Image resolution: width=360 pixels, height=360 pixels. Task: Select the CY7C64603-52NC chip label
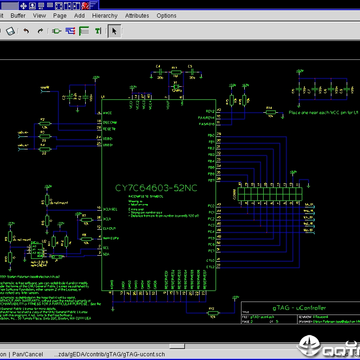point(156,188)
